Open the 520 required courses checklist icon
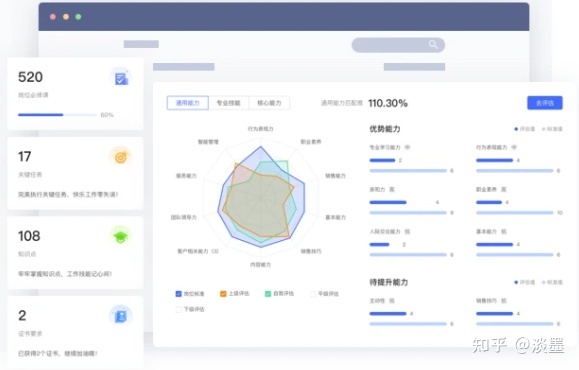 pyautogui.click(x=121, y=78)
